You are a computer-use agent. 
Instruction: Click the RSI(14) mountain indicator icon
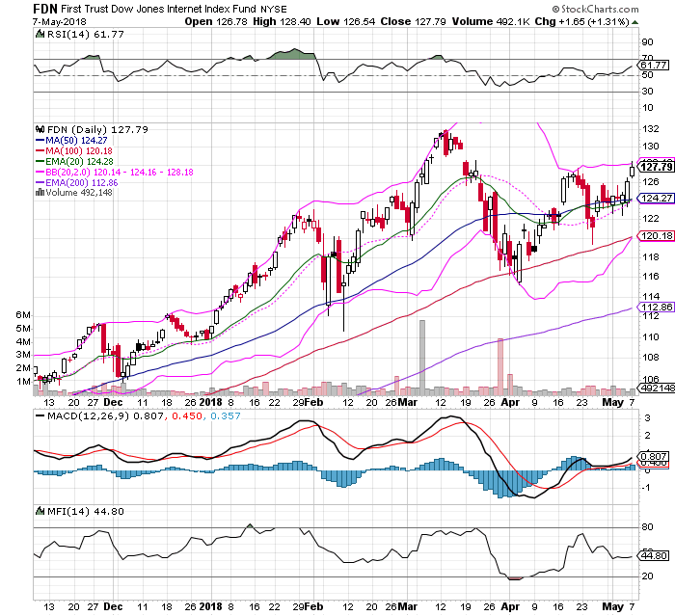click(40, 34)
